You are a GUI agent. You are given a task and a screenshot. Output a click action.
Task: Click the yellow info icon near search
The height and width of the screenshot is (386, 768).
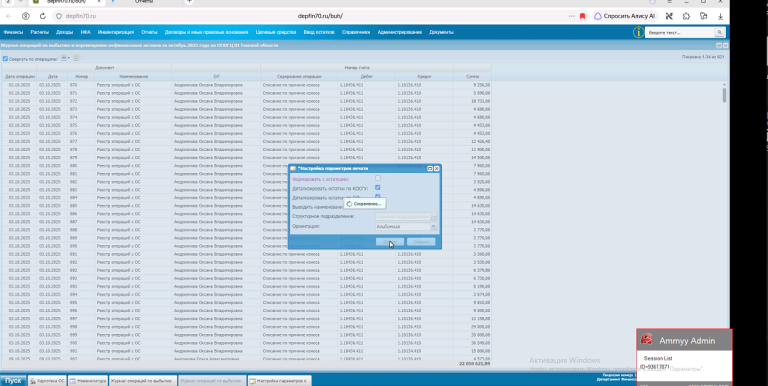pos(638,32)
